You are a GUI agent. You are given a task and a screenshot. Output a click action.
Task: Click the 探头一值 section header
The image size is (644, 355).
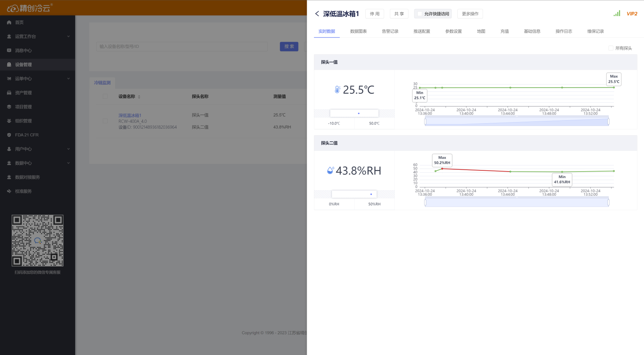click(x=475, y=62)
